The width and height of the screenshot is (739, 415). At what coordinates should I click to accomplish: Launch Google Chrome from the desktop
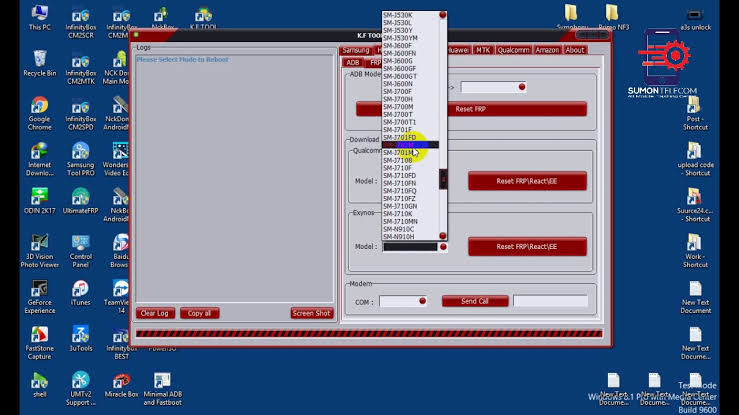point(40,114)
